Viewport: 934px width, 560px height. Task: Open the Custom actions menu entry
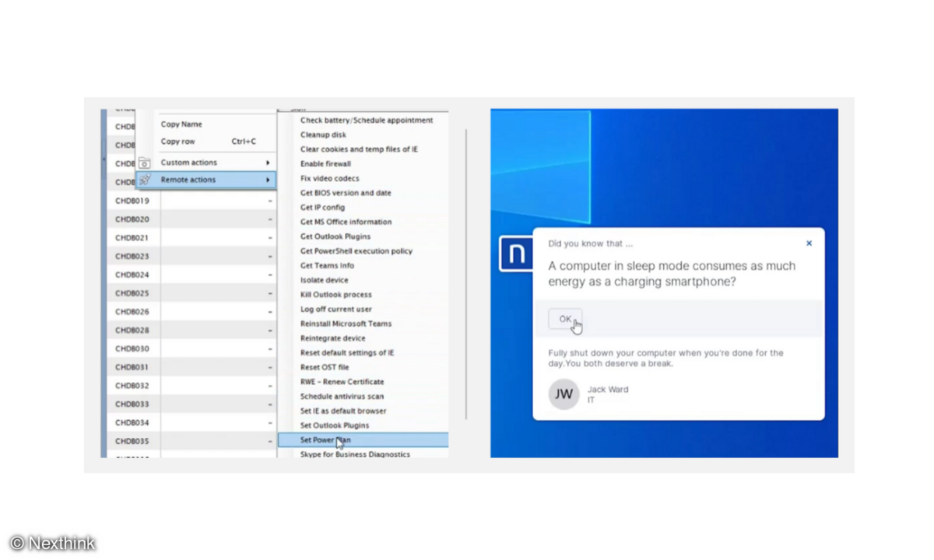(x=206, y=163)
